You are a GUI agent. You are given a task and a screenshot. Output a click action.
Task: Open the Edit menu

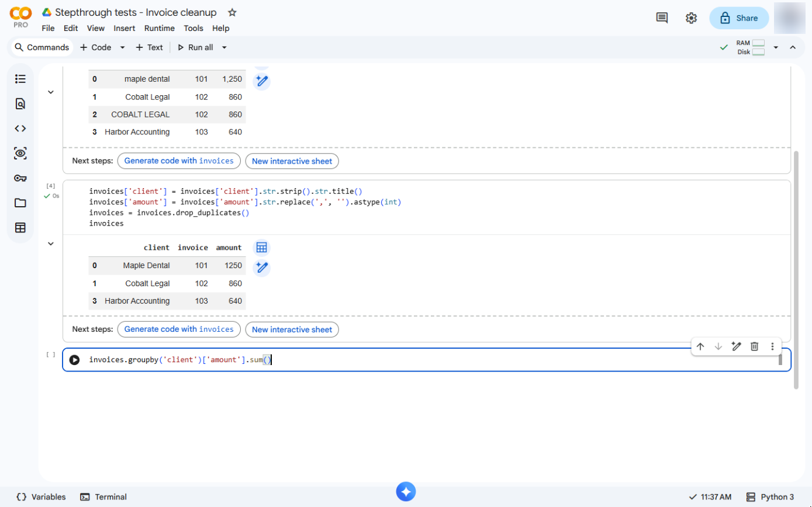pyautogui.click(x=71, y=28)
